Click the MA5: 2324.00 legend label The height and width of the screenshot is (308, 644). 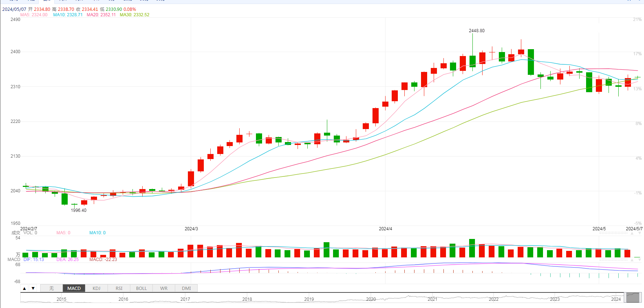pyautogui.click(x=34, y=15)
